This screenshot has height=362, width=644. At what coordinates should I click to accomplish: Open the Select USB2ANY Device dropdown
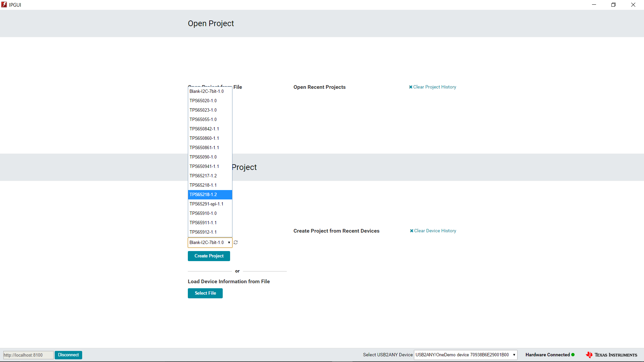[465, 355]
